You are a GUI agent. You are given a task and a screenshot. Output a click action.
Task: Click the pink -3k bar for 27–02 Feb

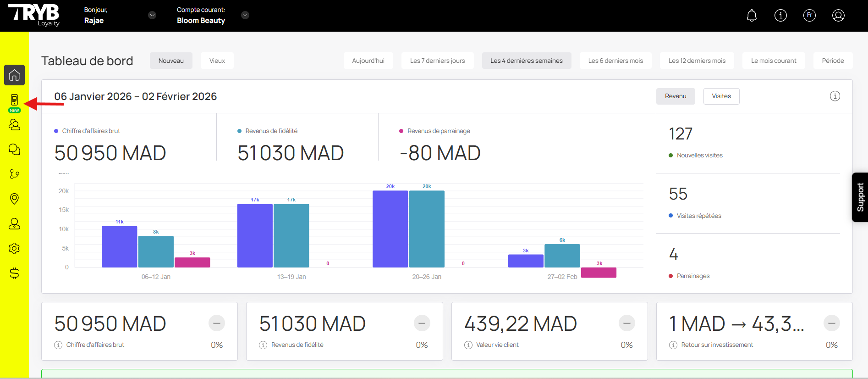(599, 273)
